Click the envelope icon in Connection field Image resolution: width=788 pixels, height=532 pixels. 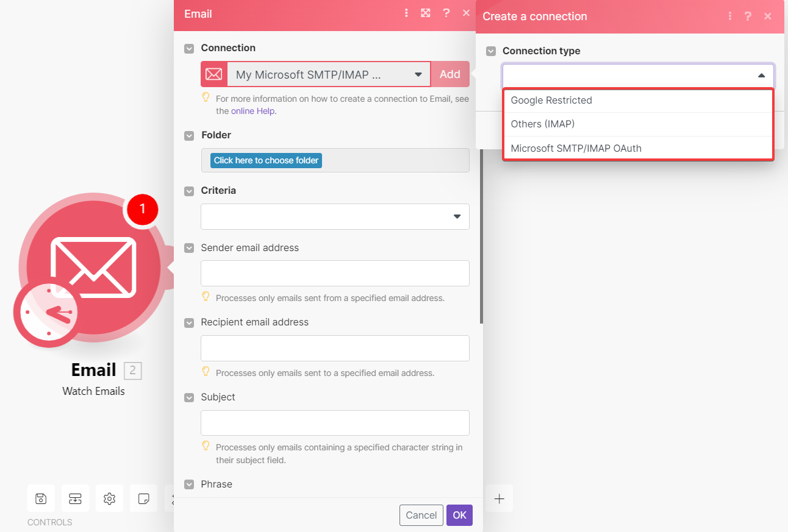point(213,74)
